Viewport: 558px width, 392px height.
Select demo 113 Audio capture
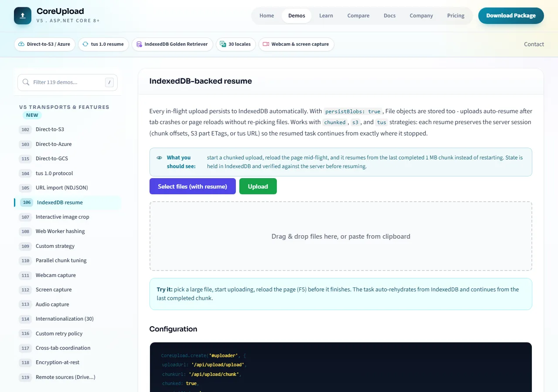click(x=68, y=304)
